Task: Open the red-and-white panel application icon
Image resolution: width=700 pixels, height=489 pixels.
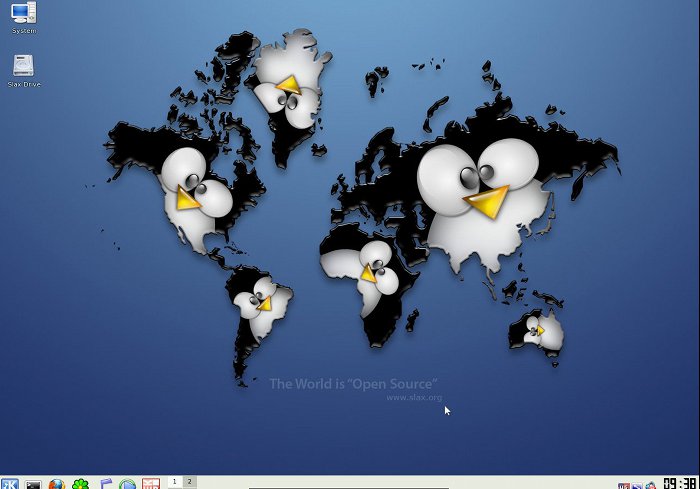Action: [151, 484]
